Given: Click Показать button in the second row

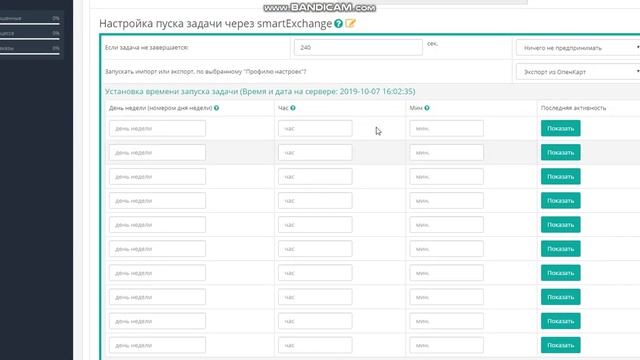Looking at the screenshot, I should point(560,152).
